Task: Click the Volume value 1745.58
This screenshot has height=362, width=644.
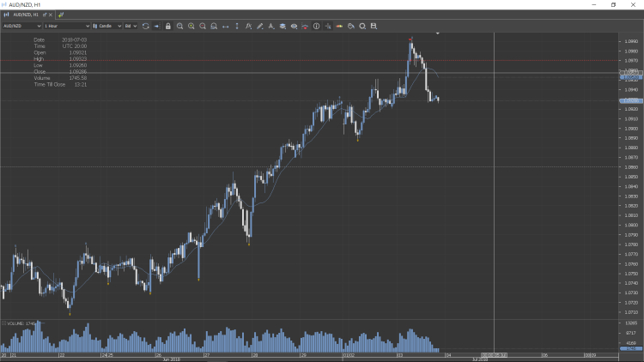Action: pos(78,78)
